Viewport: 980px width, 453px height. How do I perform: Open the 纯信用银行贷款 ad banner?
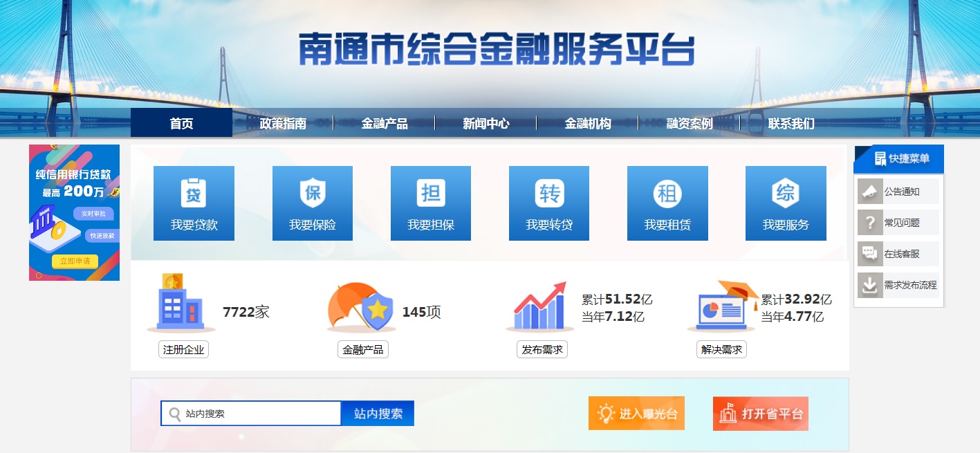pyautogui.click(x=74, y=212)
